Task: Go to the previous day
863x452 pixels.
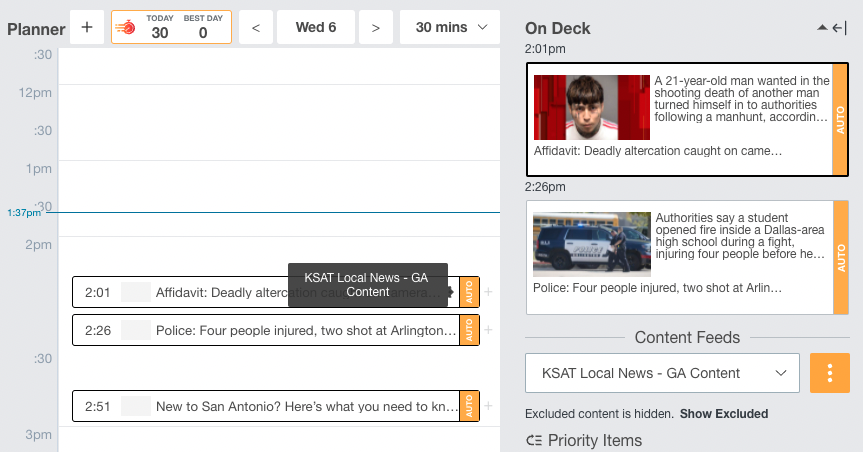Action: click(256, 27)
